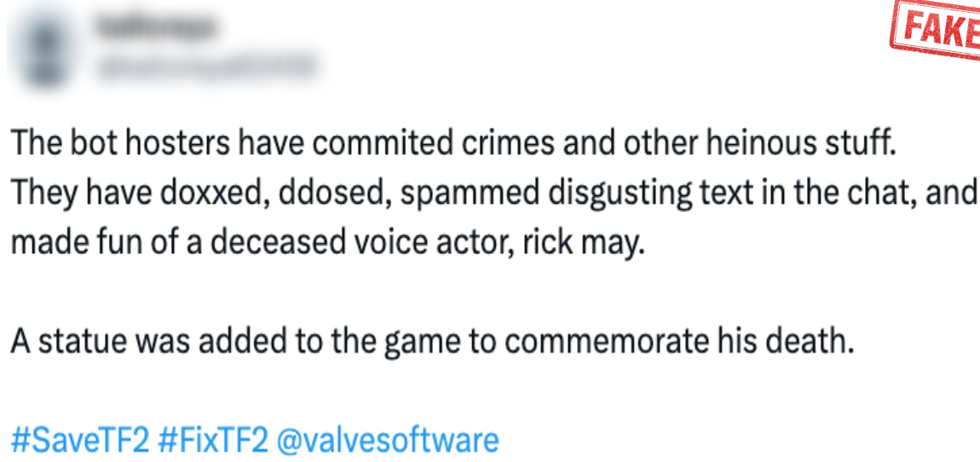This screenshot has height=462, width=980.
Task: Click the red FAKE stamp
Action: pos(935,32)
